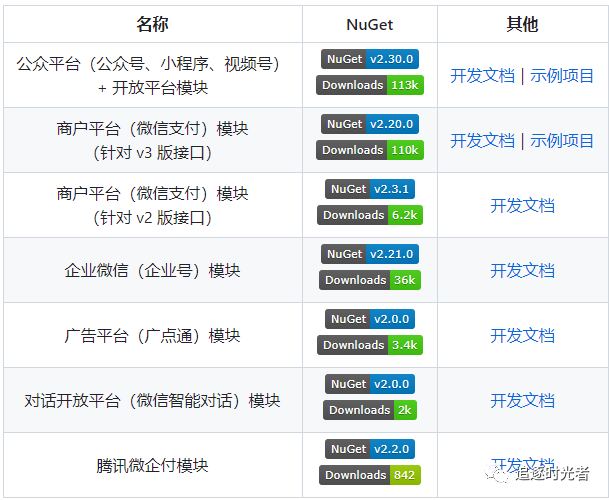Select the 商户平台 针对 v2 版接口 cell
The image size is (609, 500).
tap(153, 205)
